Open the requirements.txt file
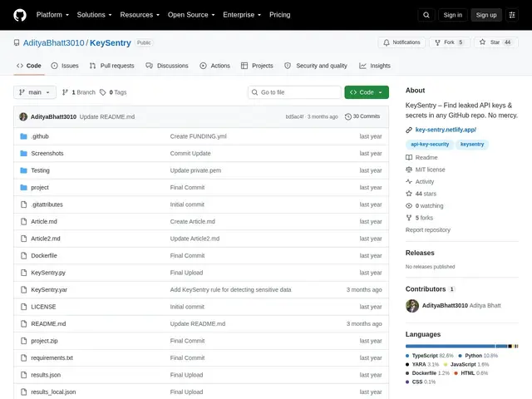 [x=52, y=358]
